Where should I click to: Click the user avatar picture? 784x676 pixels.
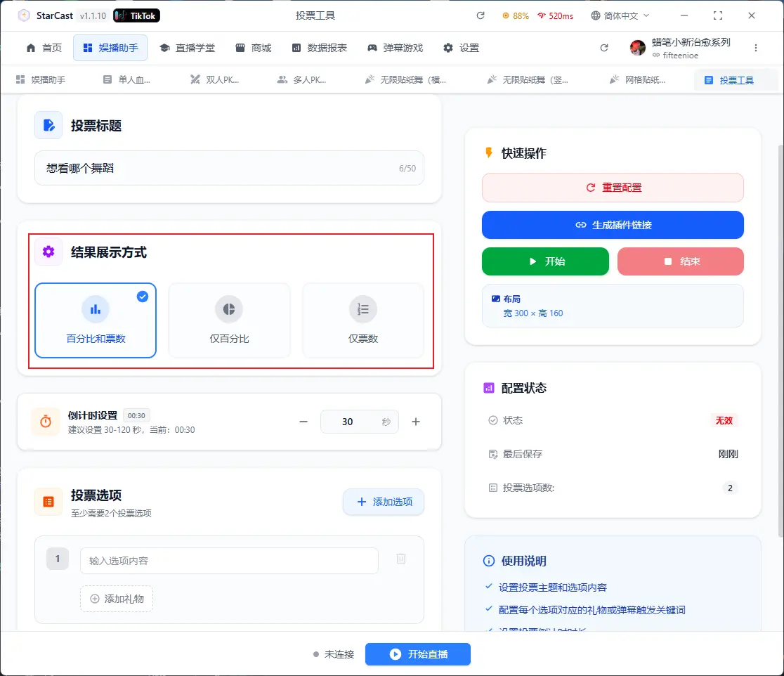[x=638, y=48]
